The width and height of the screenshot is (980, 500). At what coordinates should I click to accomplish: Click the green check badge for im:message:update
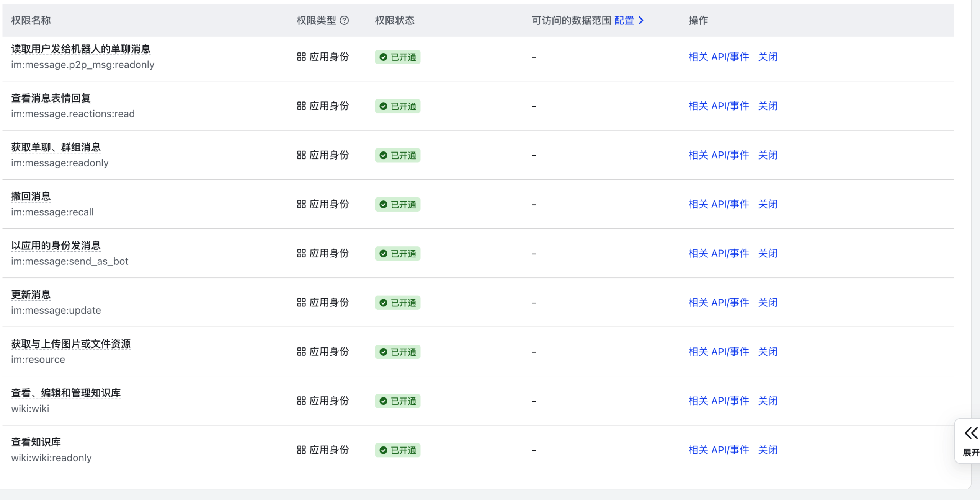383,303
